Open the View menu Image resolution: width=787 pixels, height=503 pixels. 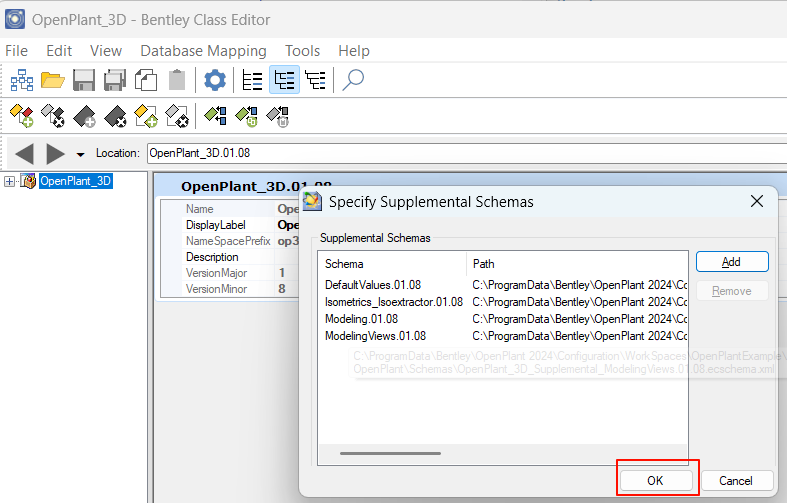(x=106, y=51)
